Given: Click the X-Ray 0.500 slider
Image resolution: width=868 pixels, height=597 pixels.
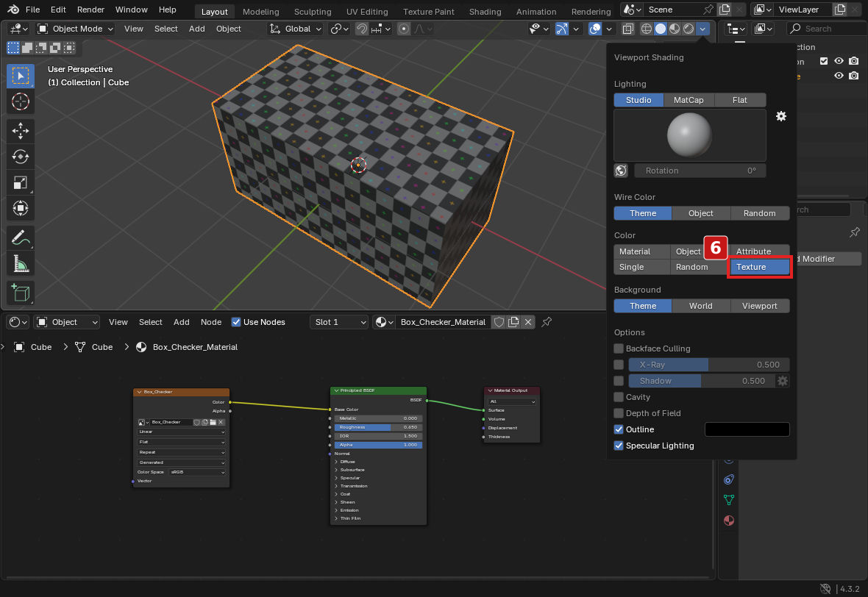Looking at the screenshot, I should pyautogui.click(x=709, y=365).
